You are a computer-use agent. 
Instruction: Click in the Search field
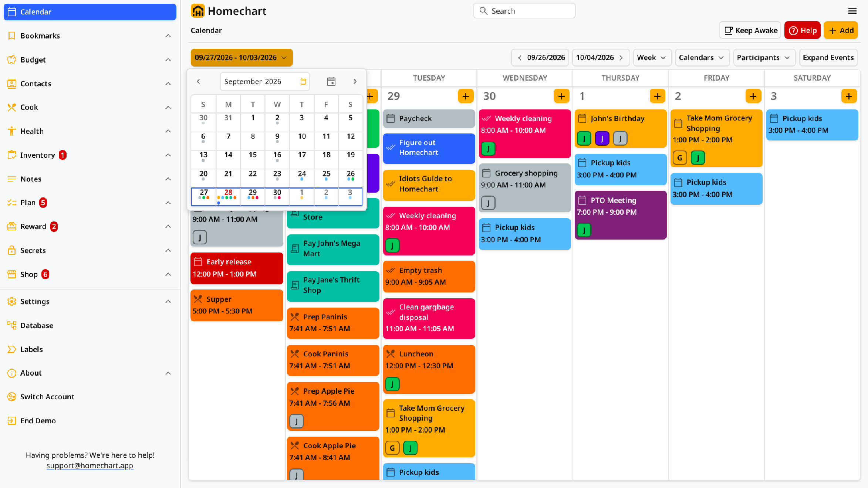coord(524,11)
